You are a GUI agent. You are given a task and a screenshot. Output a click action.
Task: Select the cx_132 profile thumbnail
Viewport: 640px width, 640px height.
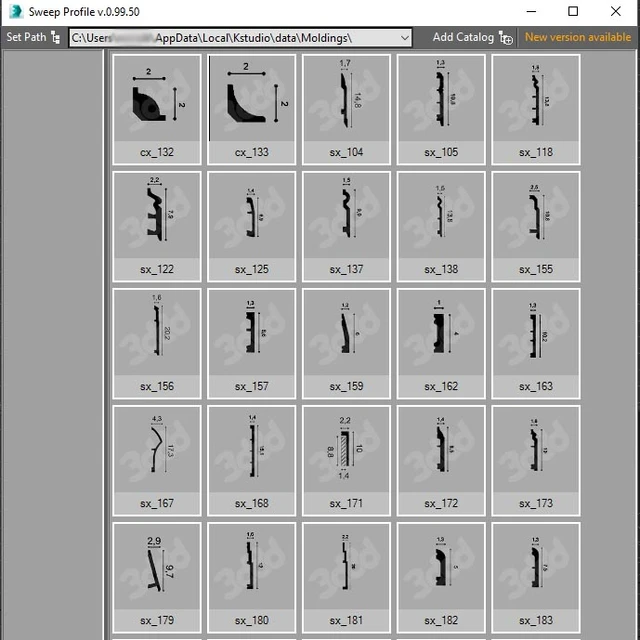157,109
